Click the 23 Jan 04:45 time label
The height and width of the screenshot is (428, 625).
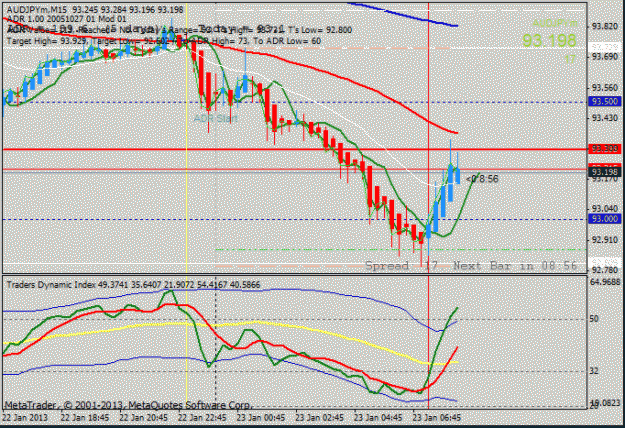[x=378, y=418]
